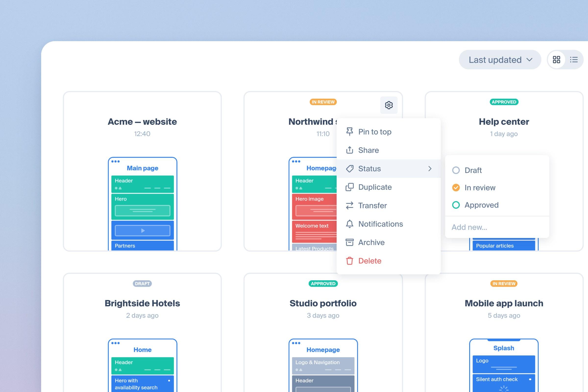Image resolution: width=588 pixels, height=392 pixels.
Task: Click Hero with availability search block
Action: 143,384
